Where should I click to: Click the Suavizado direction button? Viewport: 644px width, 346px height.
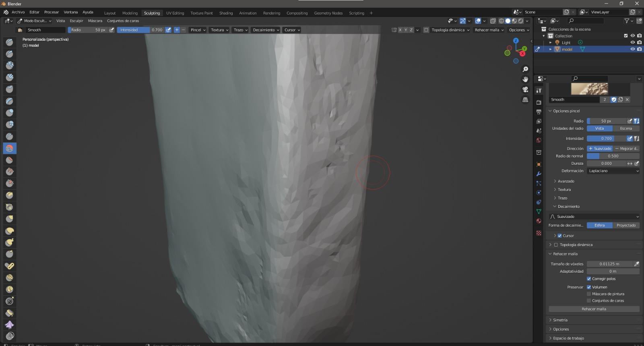point(600,149)
